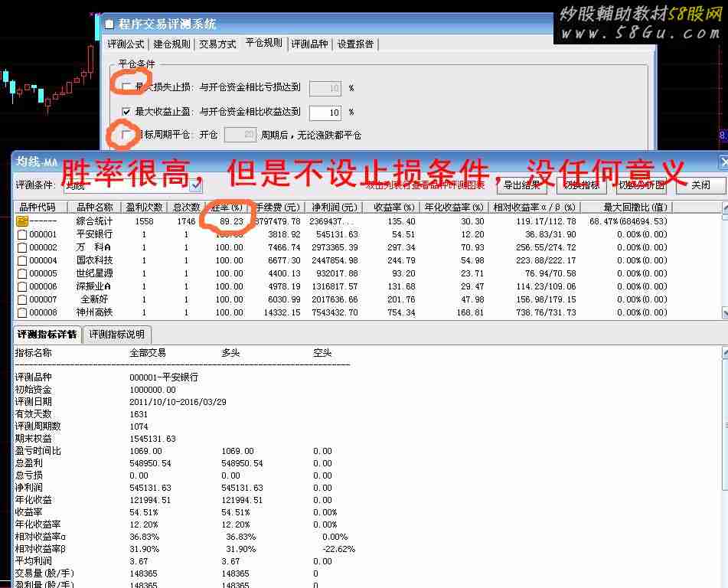728x588 pixels.
Task: Click the 1000000.00 初始资金 value
Action: pos(153,390)
